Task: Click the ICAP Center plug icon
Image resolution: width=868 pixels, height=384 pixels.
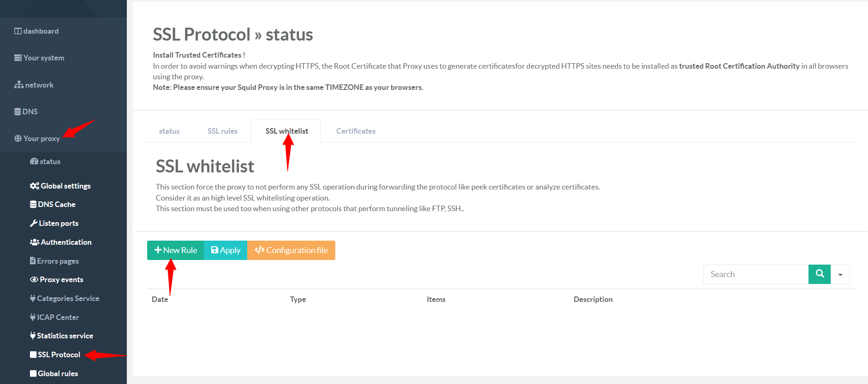Action: coord(33,317)
